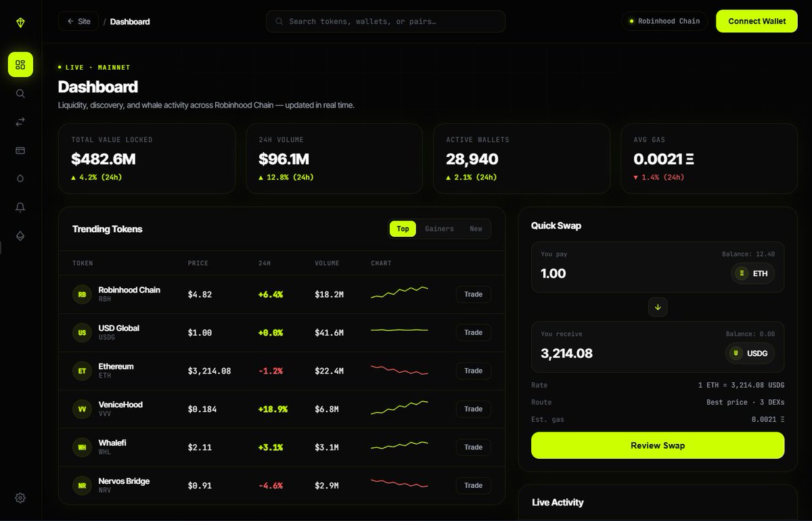Click the VV token avatar for VeniceHood
This screenshot has height=521, width=812.
click(x=82, y=409)
